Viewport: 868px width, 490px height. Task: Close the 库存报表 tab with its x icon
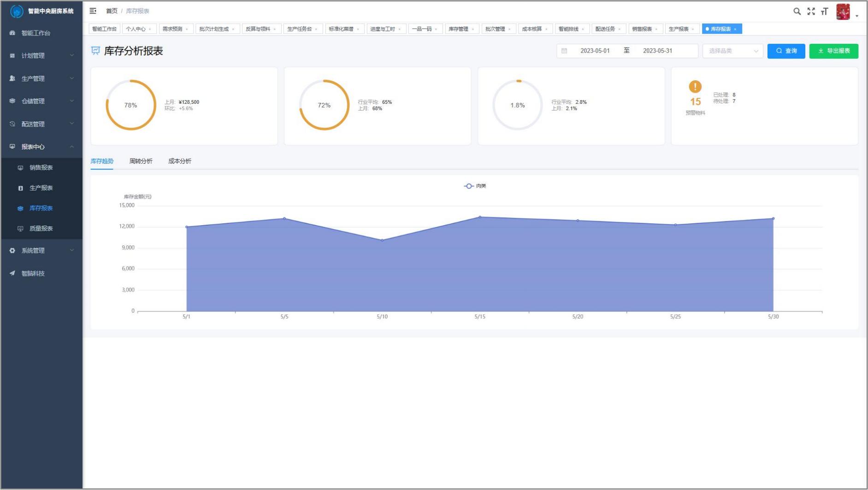pyautogui.click(x=735, y=29)
